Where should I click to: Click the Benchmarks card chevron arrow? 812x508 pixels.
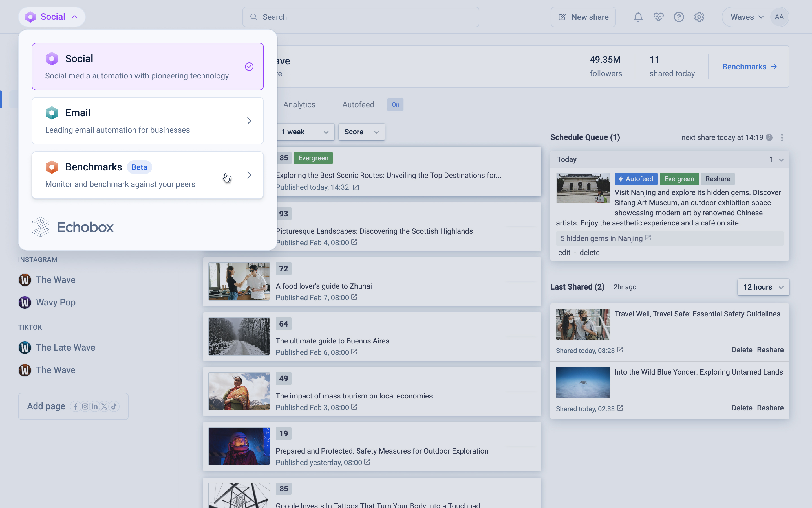[249, 175]
